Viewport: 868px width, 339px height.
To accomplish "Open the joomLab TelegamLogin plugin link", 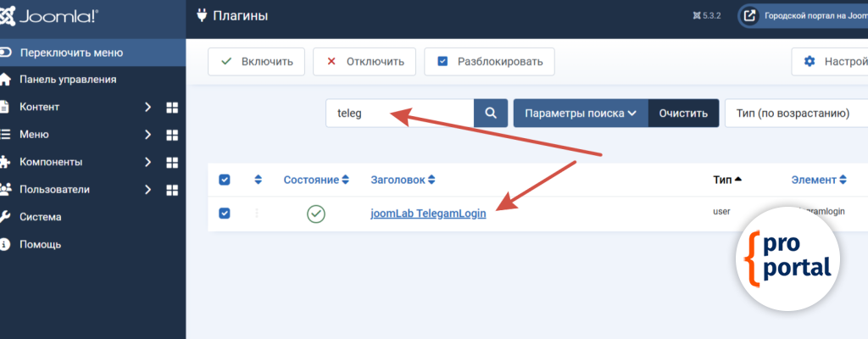I will click(x=428, y=214).
